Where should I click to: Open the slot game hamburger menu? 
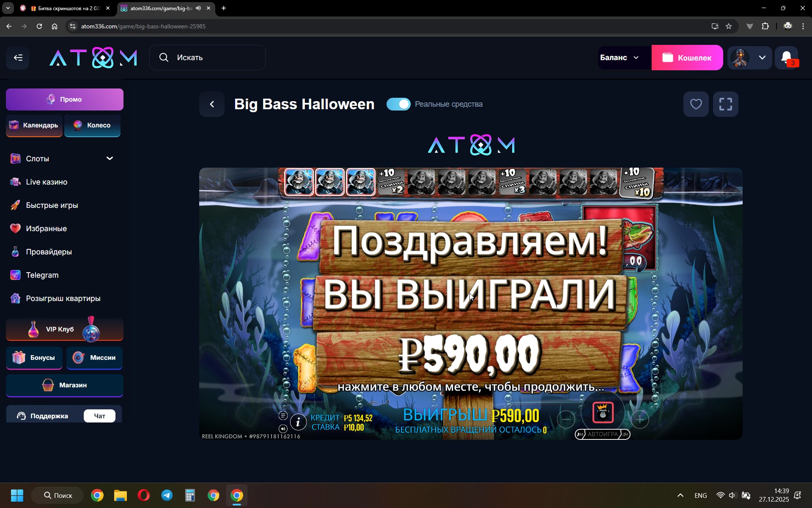point(283,416)
